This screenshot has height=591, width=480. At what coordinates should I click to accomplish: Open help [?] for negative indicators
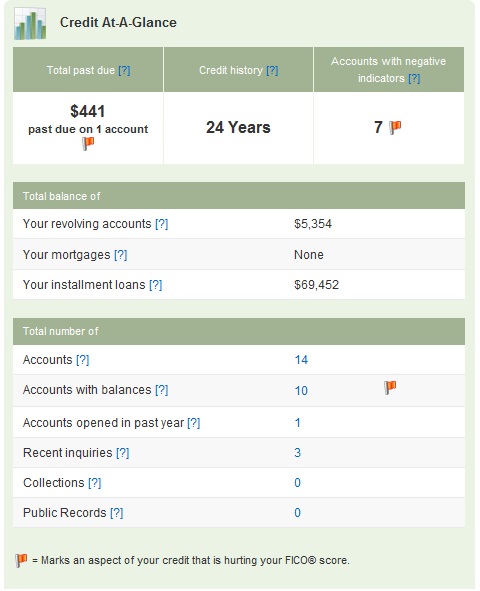[x=414, y=78]
